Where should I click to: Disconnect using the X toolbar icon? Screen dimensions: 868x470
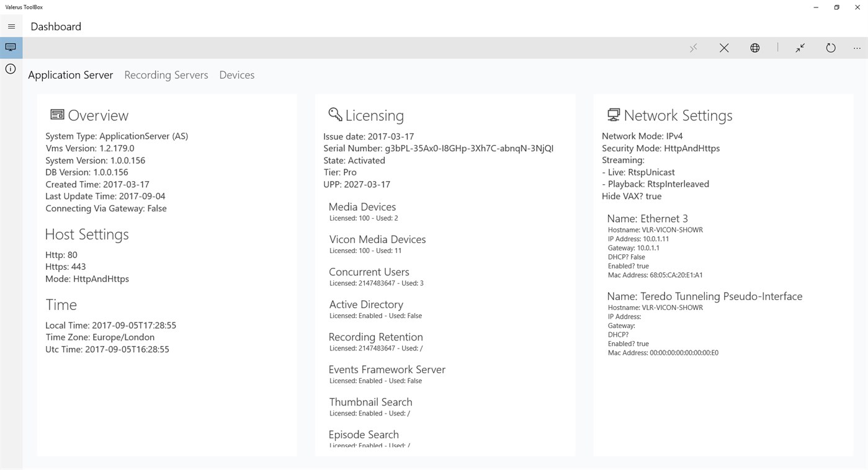(723, 48)
